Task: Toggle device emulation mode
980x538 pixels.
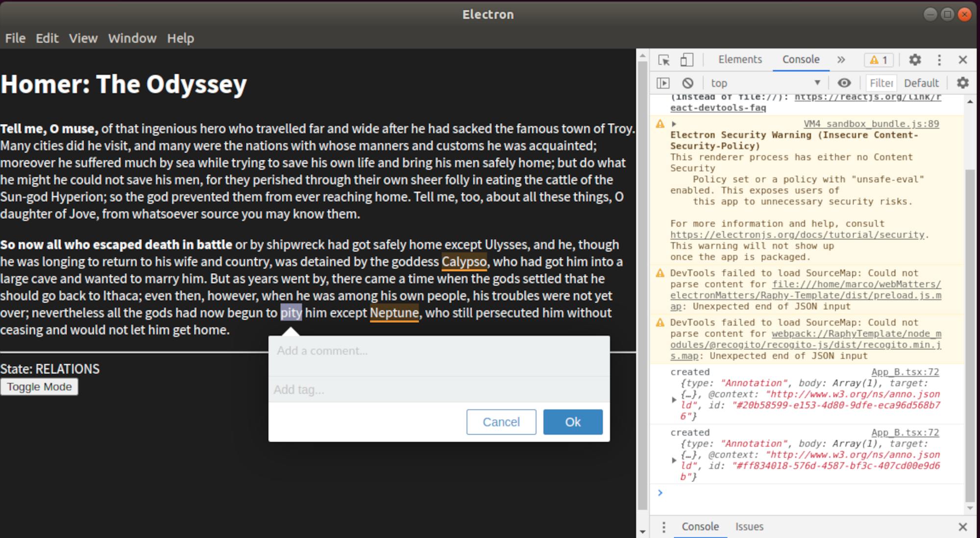Action: click(687, 59)
